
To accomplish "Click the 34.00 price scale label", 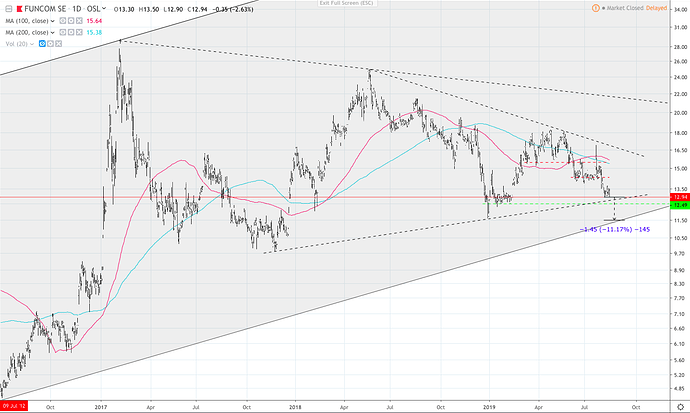I will click(680, 10).
